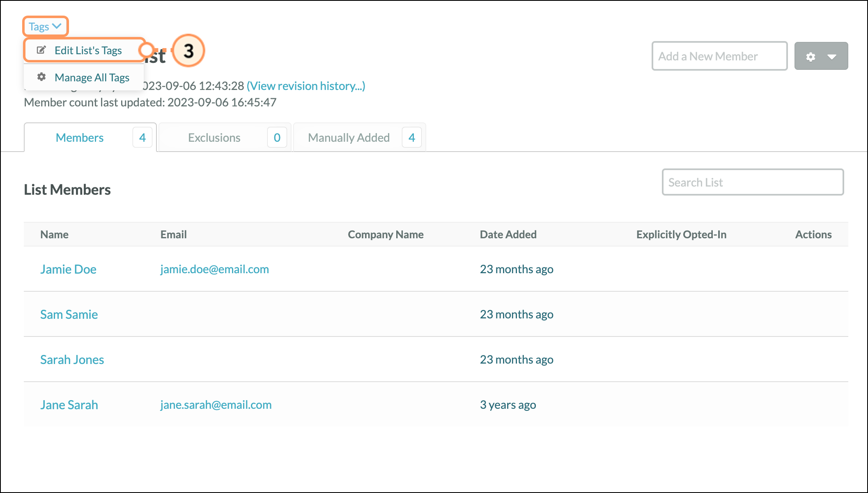The height and width of the screenshot is (493, 868).
Task: Select the Members tab
Action: 80,138
